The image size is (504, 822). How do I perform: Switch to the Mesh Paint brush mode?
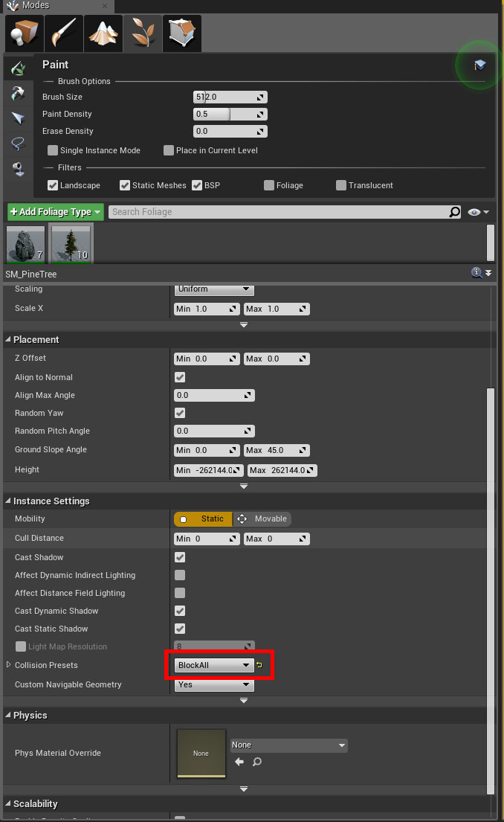[63, 33]
